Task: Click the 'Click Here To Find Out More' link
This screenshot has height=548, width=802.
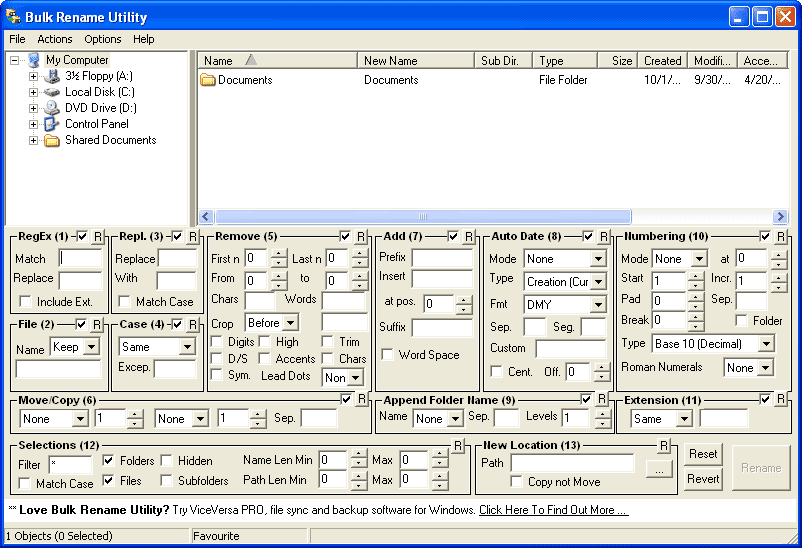Action: point(553,510)
